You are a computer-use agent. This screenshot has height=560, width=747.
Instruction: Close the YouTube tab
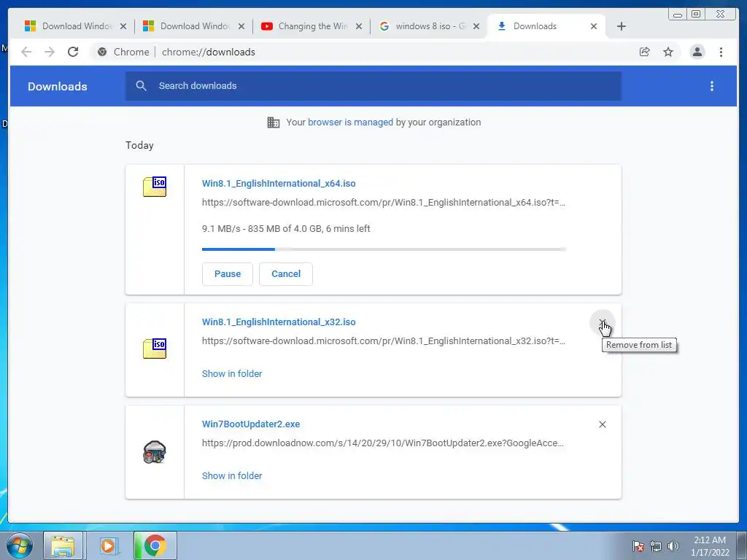[x=359, y=26]
